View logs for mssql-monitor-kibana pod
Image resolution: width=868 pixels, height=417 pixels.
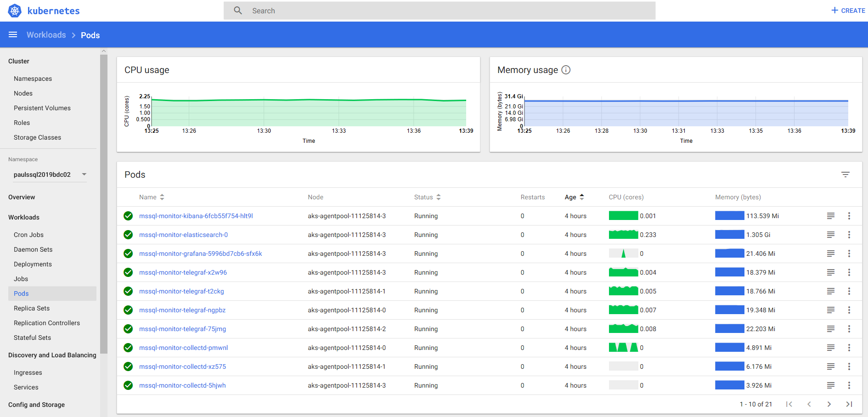(x=830, y=216)
